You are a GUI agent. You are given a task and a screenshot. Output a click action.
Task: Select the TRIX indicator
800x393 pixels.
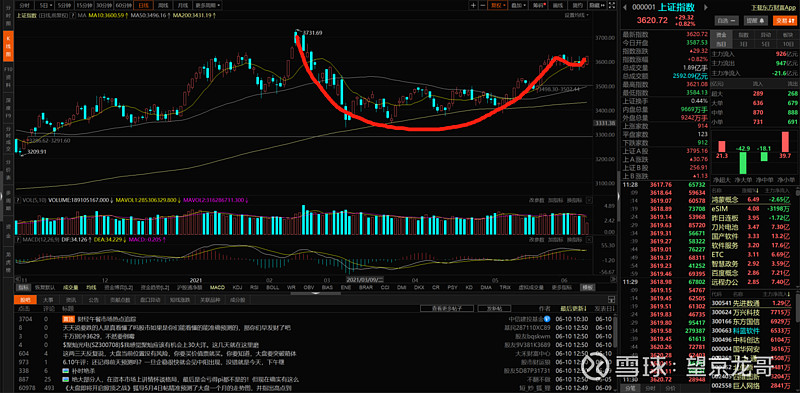505,287
